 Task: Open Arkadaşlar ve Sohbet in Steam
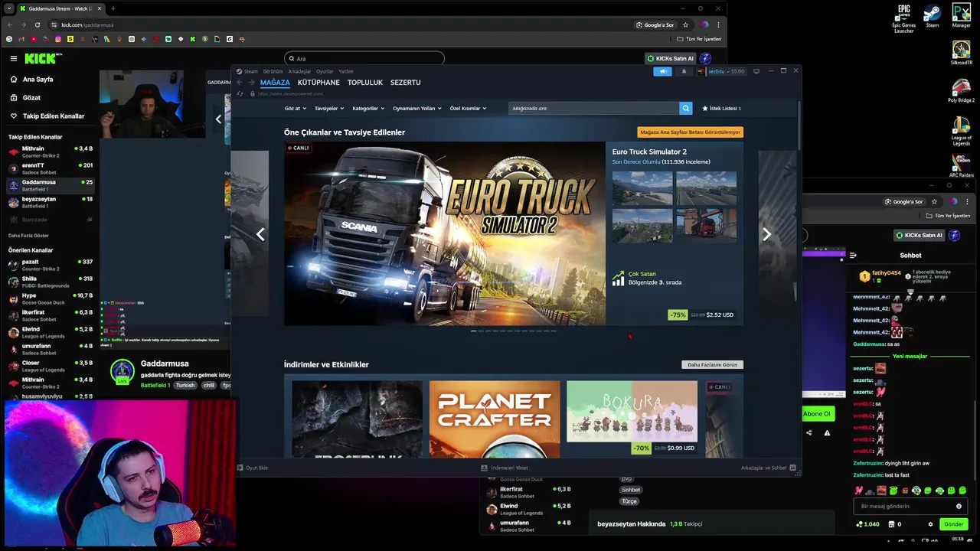pyautogui.click(x=769, y=468)
